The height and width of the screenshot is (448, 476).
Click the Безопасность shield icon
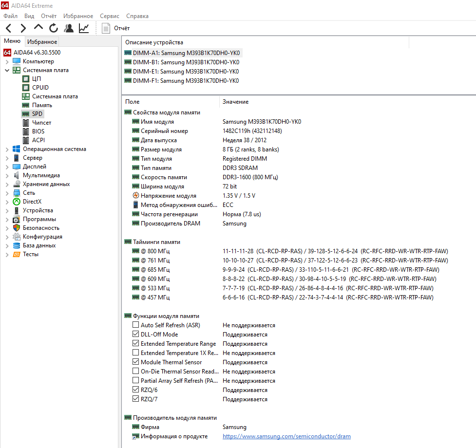[x=17, y=228]
